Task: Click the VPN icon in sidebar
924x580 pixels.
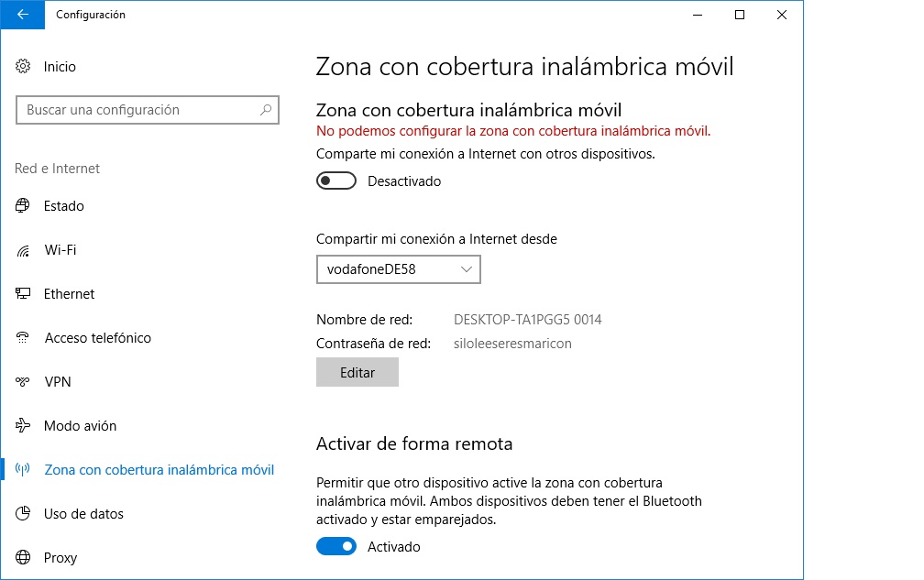Action: [23, 382]
